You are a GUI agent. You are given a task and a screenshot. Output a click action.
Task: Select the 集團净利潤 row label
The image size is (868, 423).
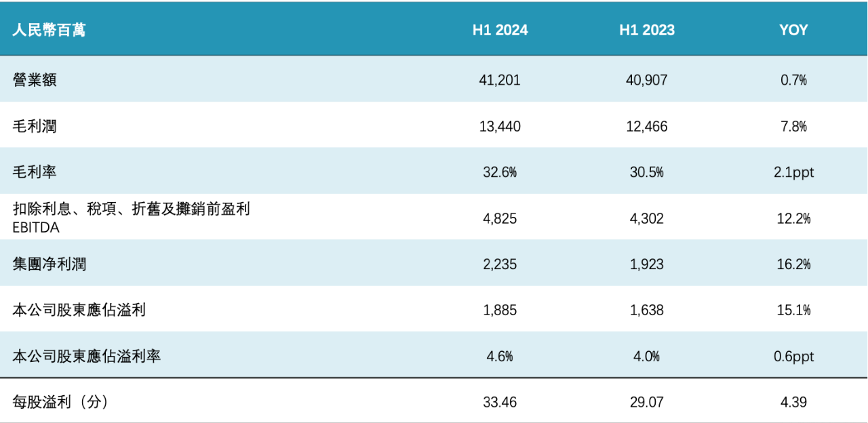click(x=50, y=264)
